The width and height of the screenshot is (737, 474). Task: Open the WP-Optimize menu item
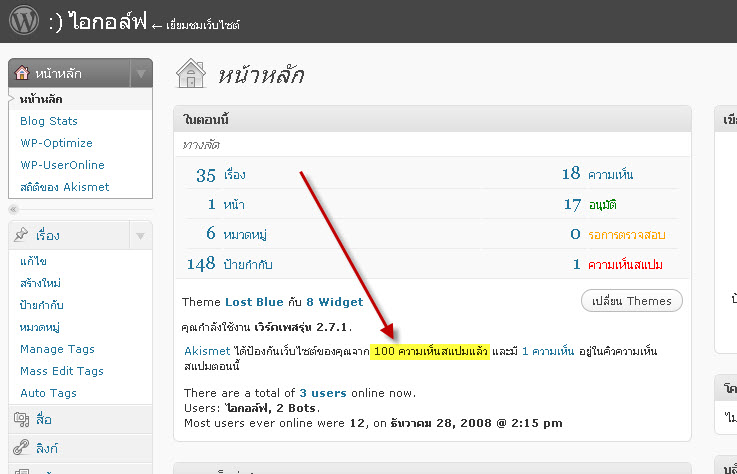click(x=56, y=143)
